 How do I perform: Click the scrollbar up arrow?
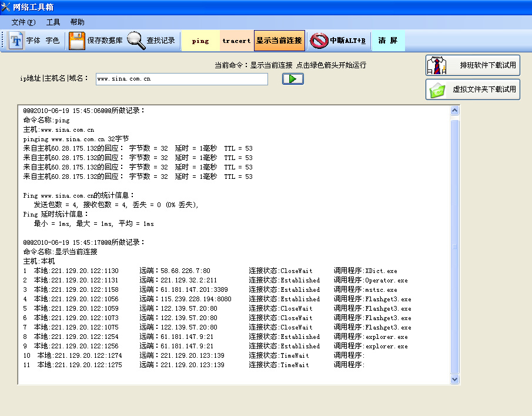tap(454, 111)
